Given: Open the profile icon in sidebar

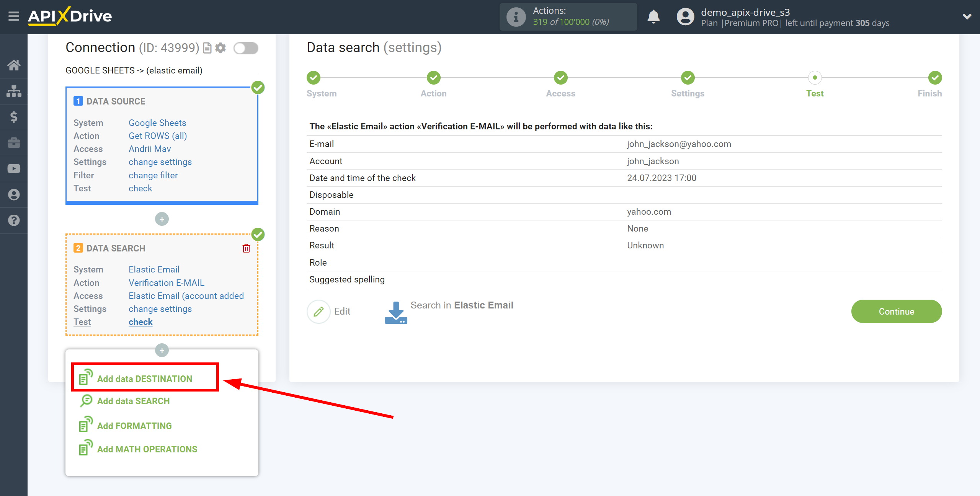Looking at the screenshot, I should [x=14, y=194].
